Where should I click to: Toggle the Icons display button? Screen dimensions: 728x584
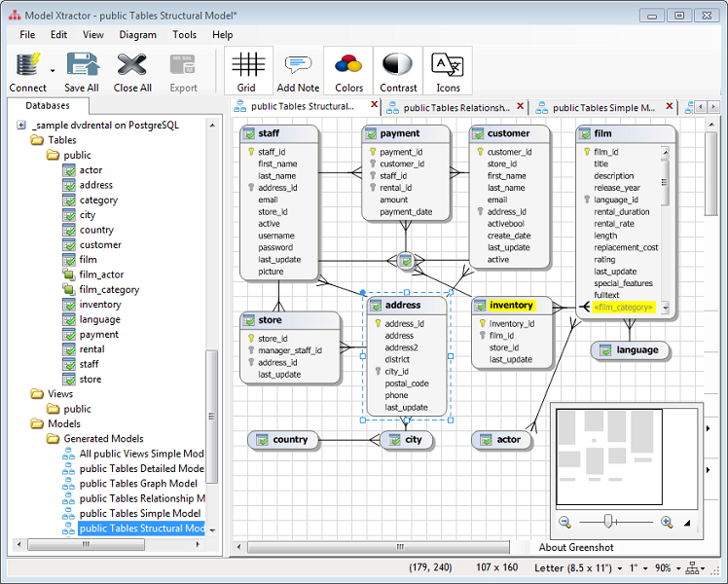pos(448,66)
